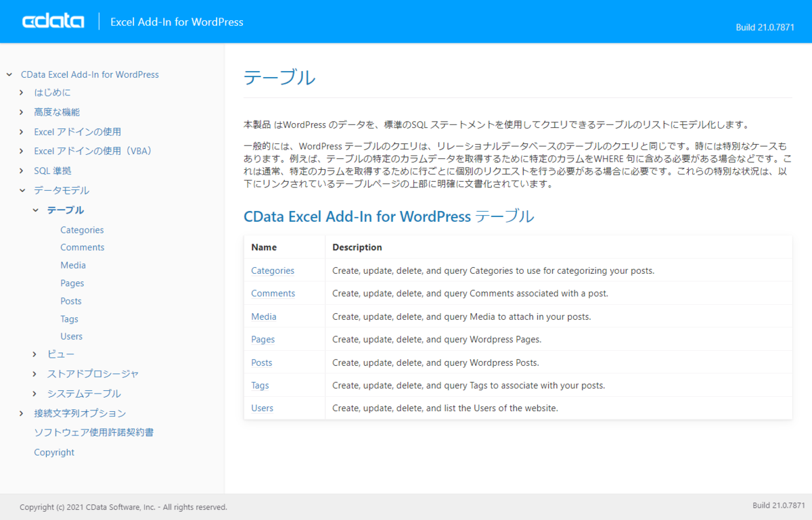Click the Copyright 2021 CData footer text
This screenshot has height=520, width=812.
pos(123,507)
